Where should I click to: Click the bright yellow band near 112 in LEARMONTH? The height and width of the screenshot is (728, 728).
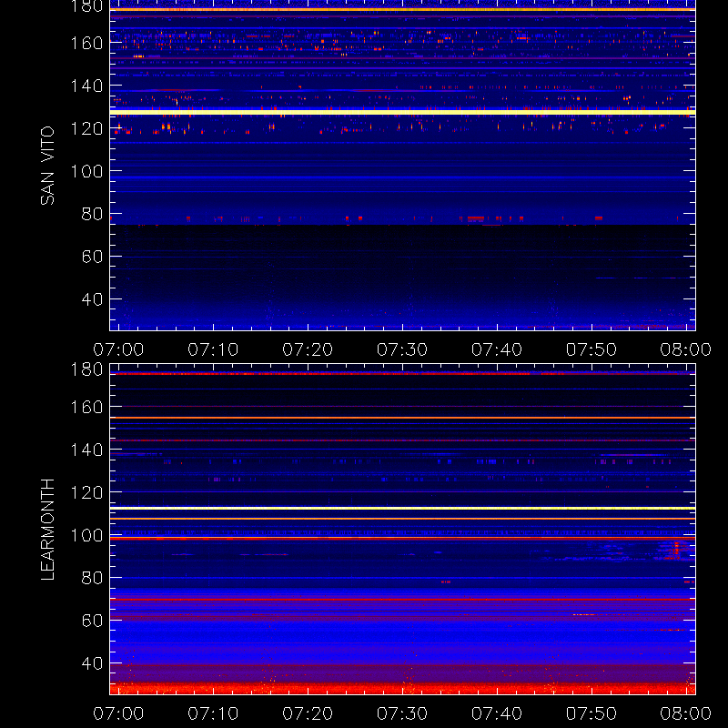point(402,509)
